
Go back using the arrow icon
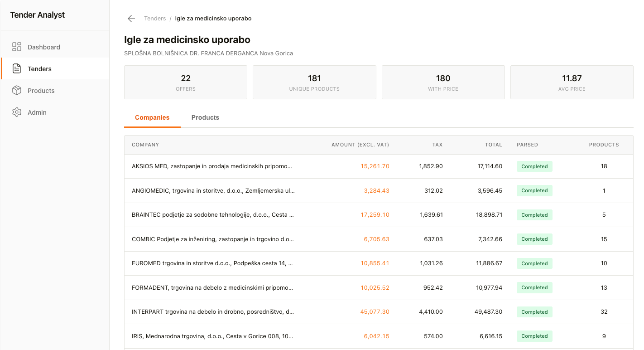pos(131,19)
